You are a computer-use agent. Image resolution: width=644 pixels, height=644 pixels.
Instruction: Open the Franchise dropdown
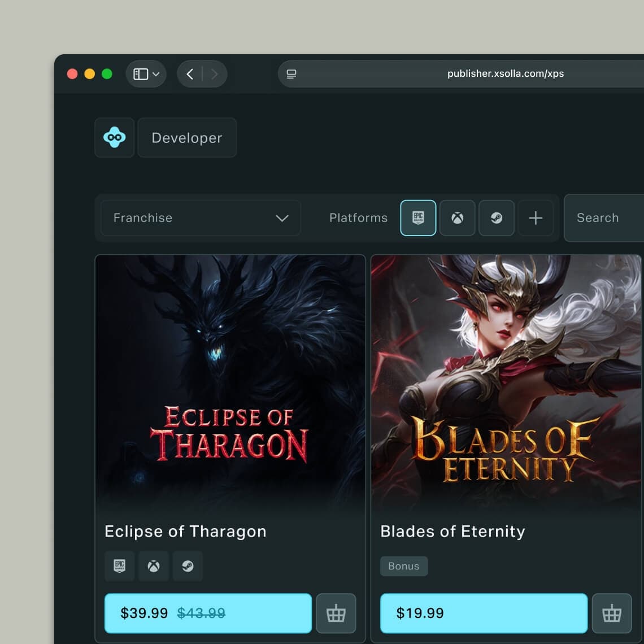click(201, 218)
